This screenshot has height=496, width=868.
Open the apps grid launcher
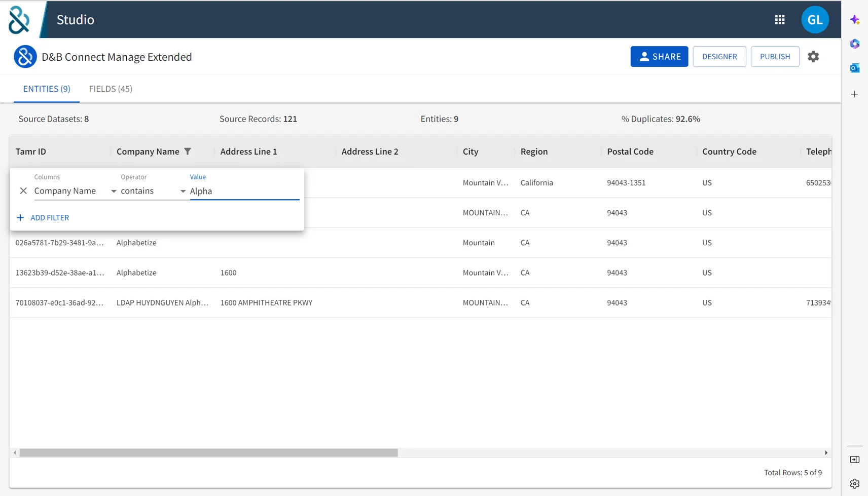[x=780, y=20]
